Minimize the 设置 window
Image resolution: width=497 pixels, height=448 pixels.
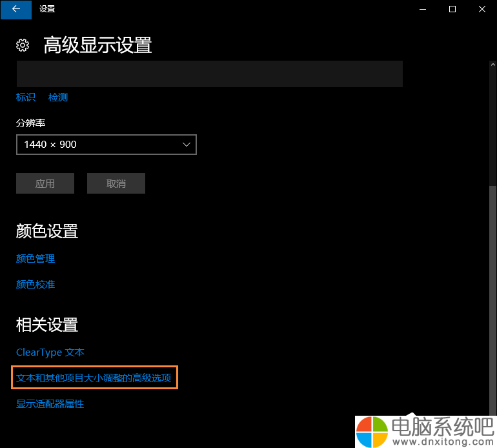423,9
